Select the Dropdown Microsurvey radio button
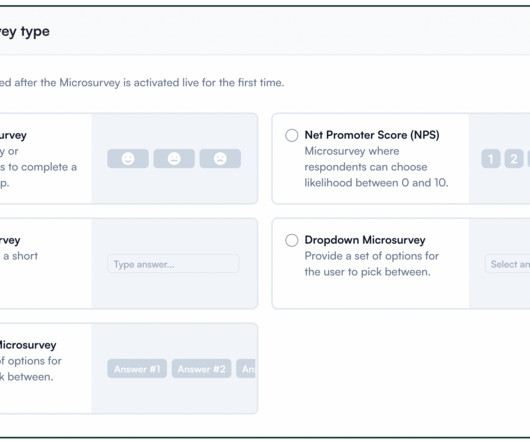Image resolution: width=530 pixels, height=442 pixels. pyautogui.click(x=292, y=240)
